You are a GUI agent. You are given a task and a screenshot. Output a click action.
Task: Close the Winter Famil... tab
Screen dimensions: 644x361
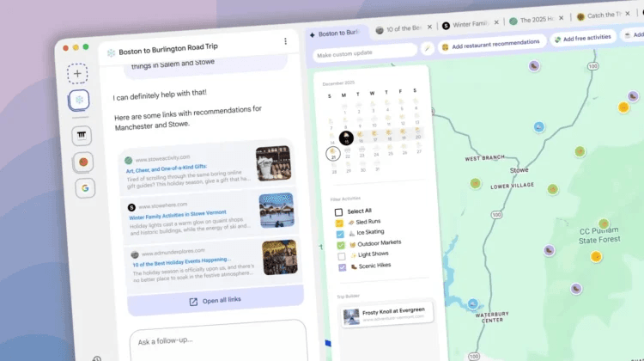point(496,22)
